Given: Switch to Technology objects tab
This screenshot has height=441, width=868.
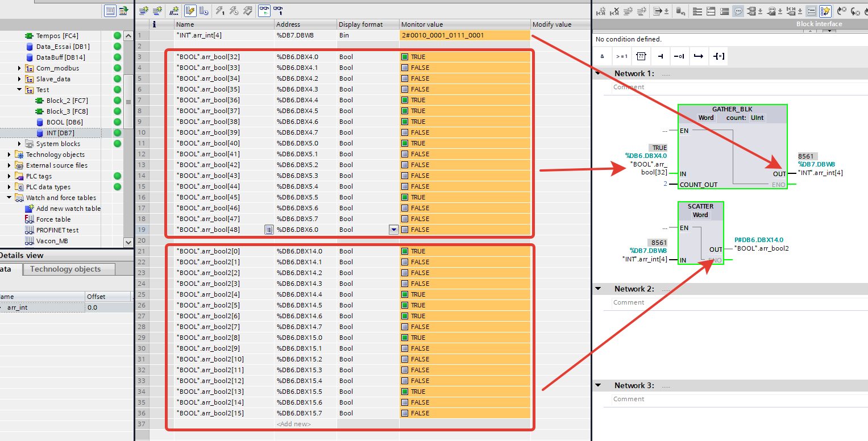Looking at the screenshot, I should click(x=65, y=269).
